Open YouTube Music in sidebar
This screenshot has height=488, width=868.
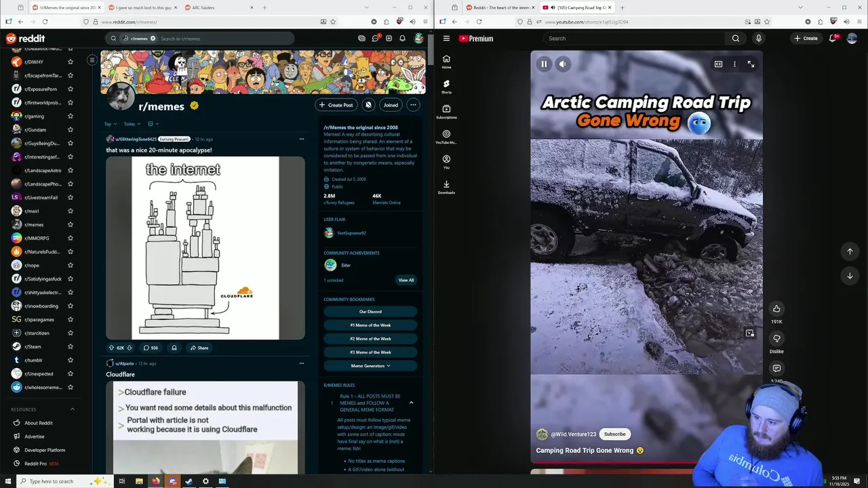[x=446, y=137]
